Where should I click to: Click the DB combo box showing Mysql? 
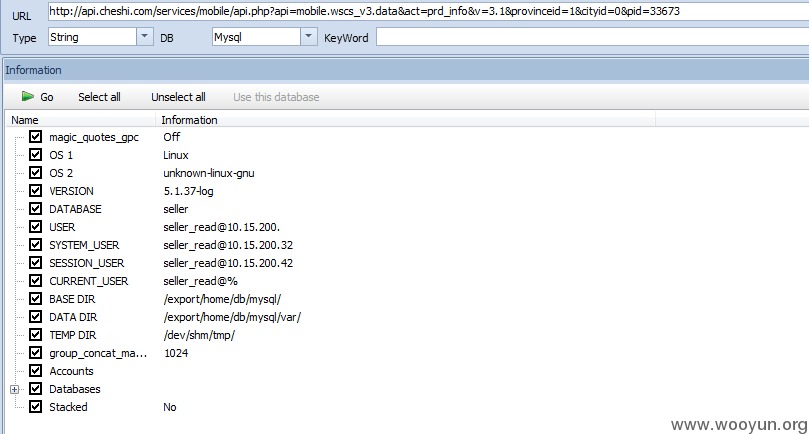(x=264, y=37)
